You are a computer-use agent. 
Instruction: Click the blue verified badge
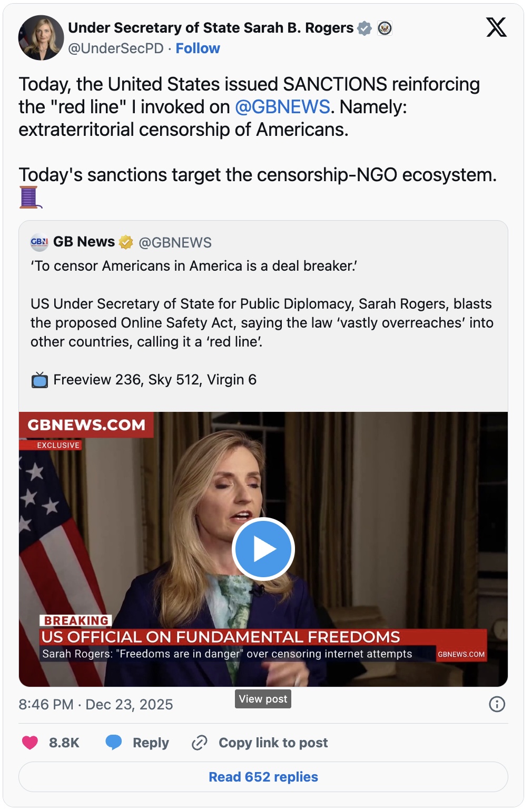(364, 28)
